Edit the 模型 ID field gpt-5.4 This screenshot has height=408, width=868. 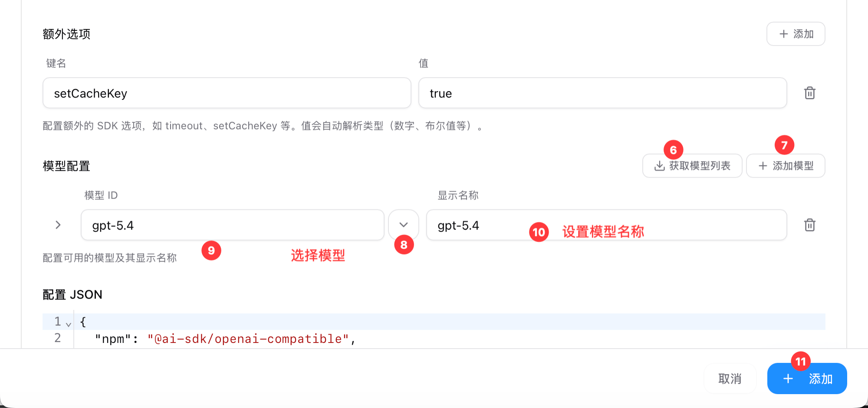[x=233, y=225]
